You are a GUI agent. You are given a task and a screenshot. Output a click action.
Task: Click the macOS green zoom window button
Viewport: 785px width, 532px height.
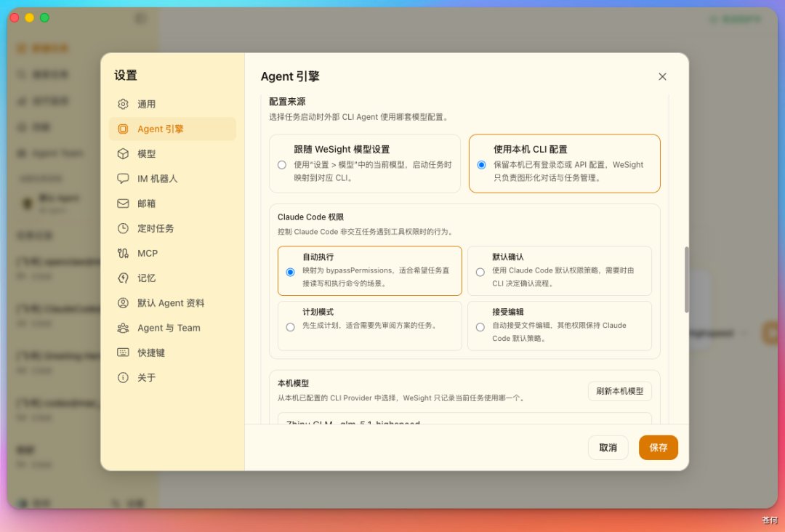44,18
